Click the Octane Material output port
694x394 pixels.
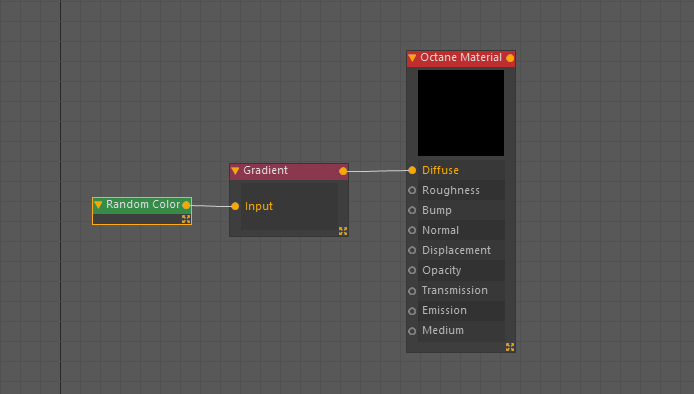[x=510, y=58]
